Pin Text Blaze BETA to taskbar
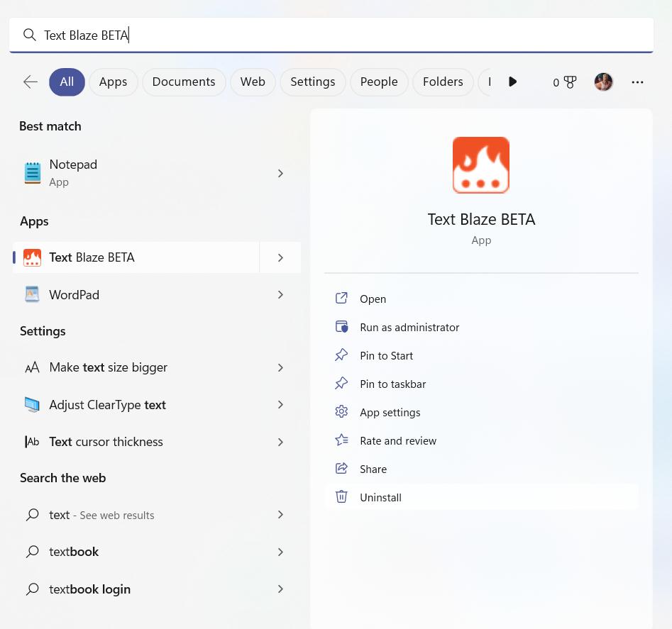 pyautogui.click(x=481, y=384)
